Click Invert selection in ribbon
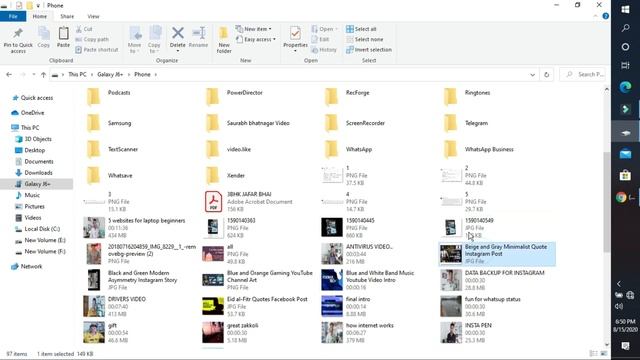The height and width of the screenshot is (360, 640). click(369, 49)
